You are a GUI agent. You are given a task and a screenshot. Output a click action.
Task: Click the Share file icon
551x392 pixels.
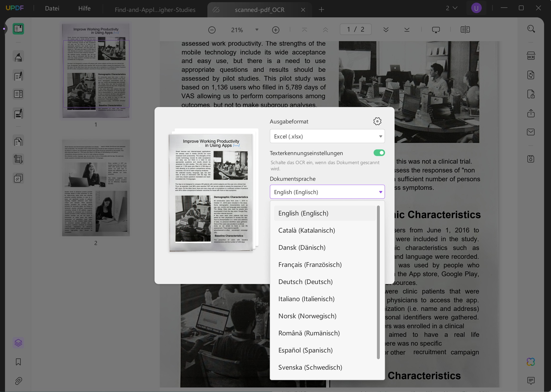point(531,113)
